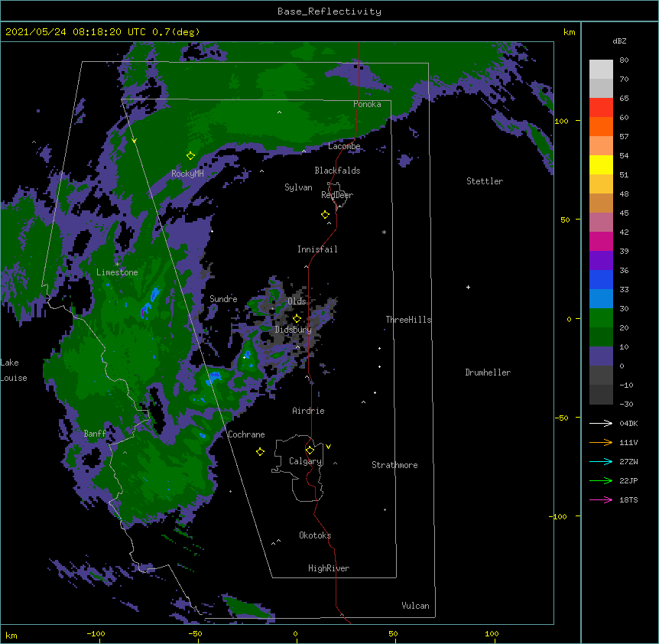Click the Airdrie label
Image resolution: width=659 pixels, height=644 pixels.
point(309,411)
